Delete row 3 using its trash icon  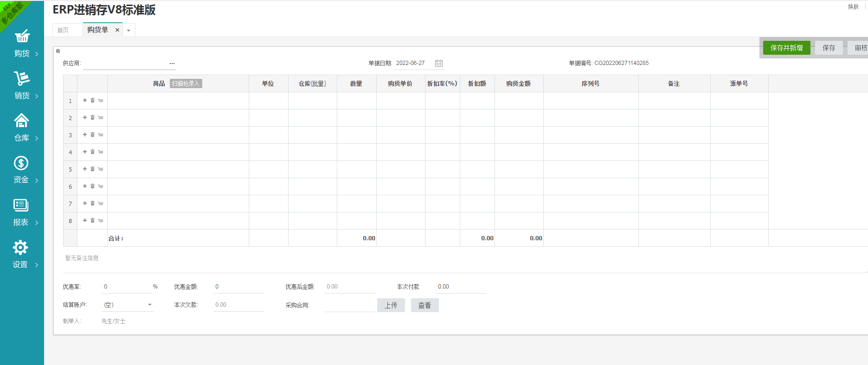(x=92, y=134)
